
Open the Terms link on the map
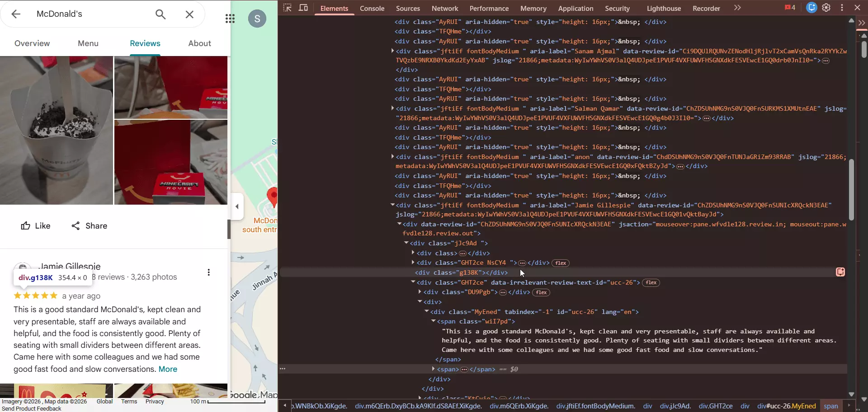point(129,402)
